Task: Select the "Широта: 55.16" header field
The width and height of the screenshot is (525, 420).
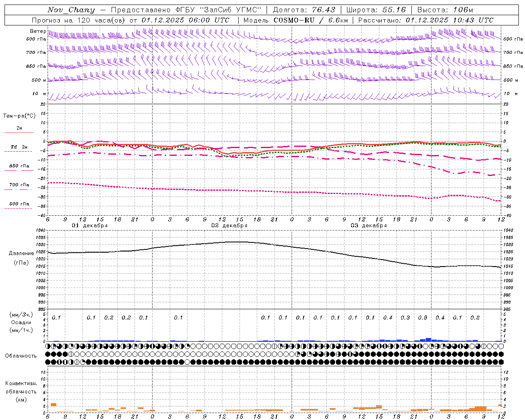Action: pyautogui.click(x=376, y=10)
